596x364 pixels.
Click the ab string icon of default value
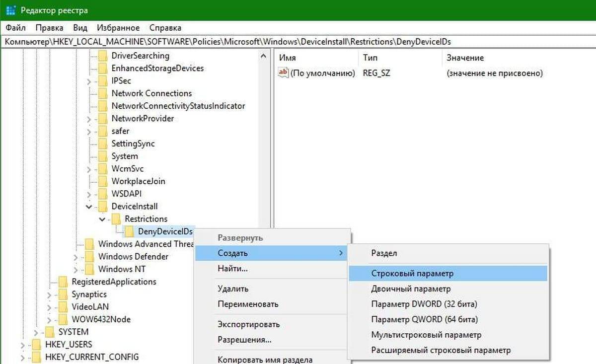pos(283,73)
